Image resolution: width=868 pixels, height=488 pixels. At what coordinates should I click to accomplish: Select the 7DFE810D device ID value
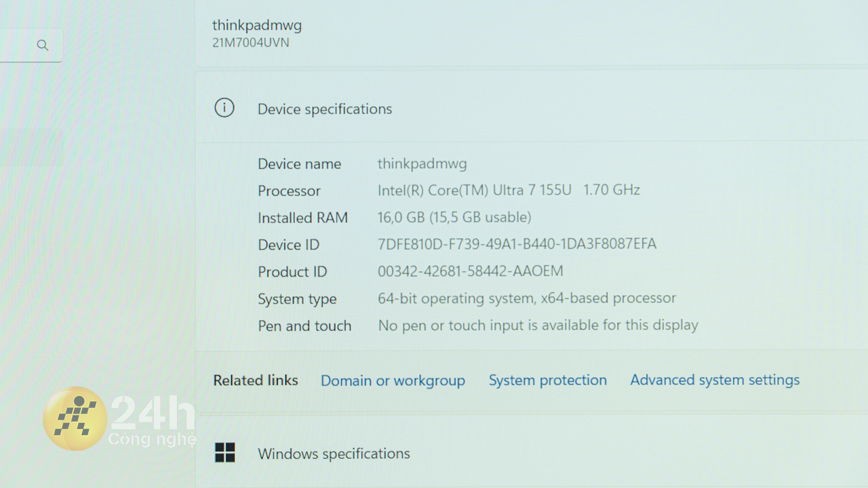tap(517, 244)
